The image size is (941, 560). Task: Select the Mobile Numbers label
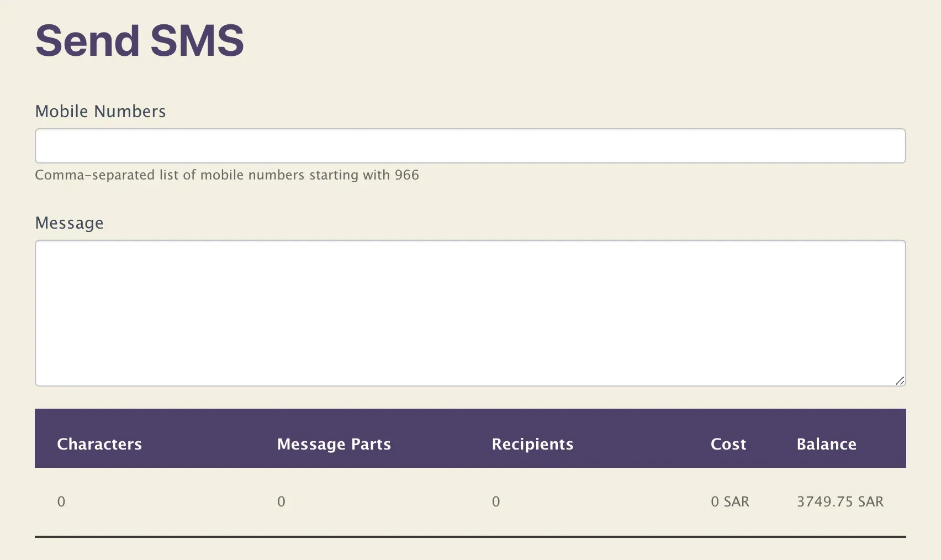pos(101,111)
